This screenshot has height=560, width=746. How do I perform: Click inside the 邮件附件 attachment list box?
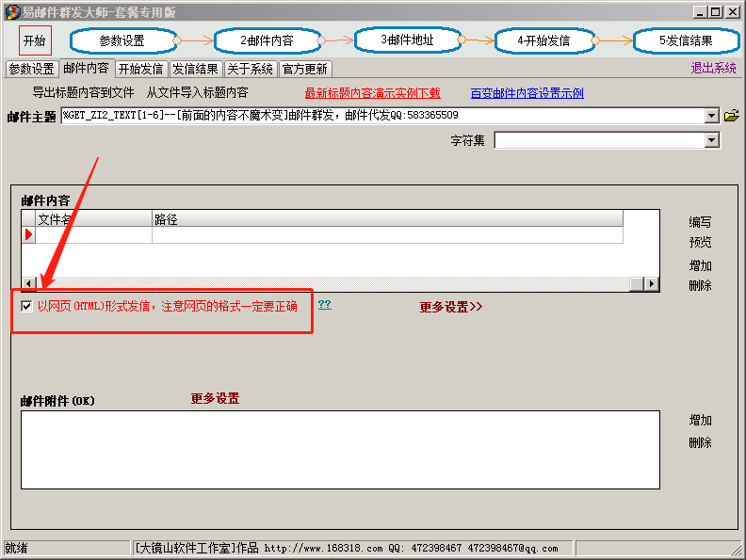pyautogui.click(x=339, y=449)
